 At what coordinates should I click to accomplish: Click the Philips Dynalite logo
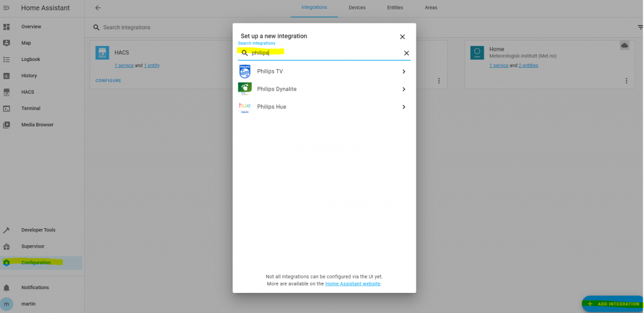245,89
